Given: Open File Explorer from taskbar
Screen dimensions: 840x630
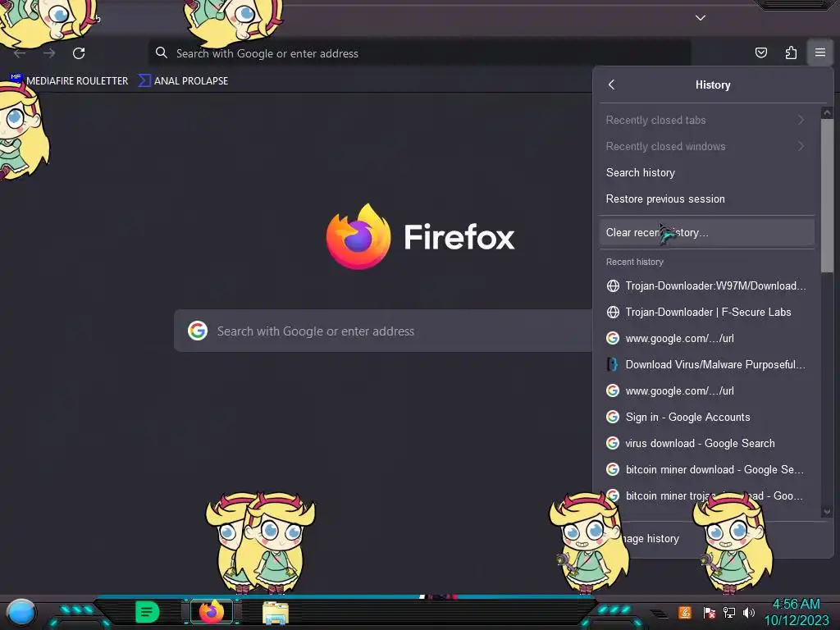Looking at the screenshot, I should pyautogui.click(x=276, y=613).
